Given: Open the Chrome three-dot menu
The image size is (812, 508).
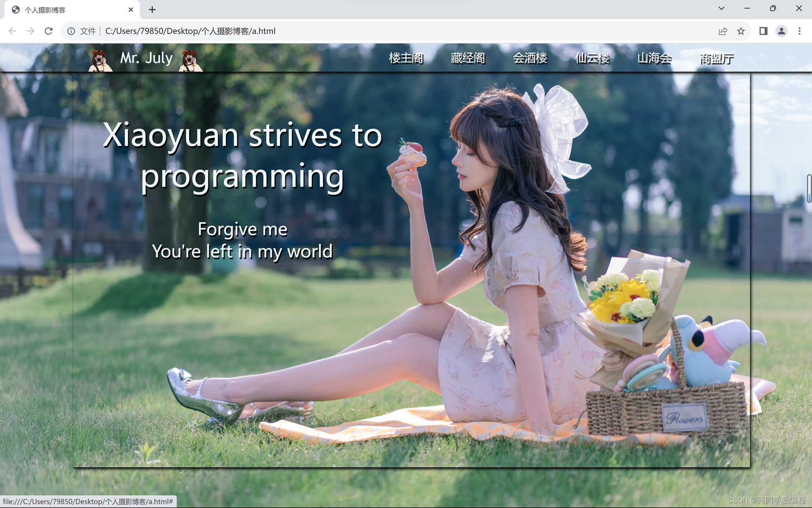Looking at the screenshot, I should click(x=799, y=31).
